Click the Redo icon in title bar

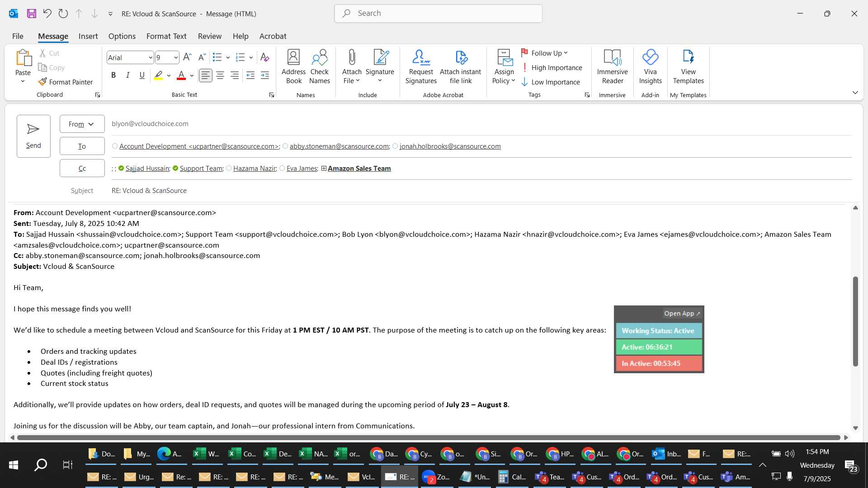(63, 14)
